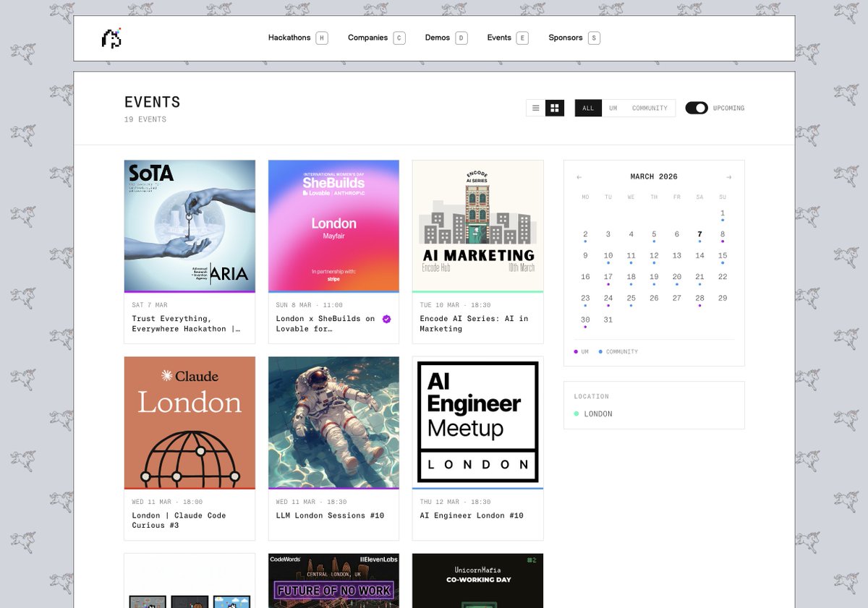868x608 pixels.
Task: Select March 28 on the calendar
Action: pyautogui.click(x=699, y=298)
